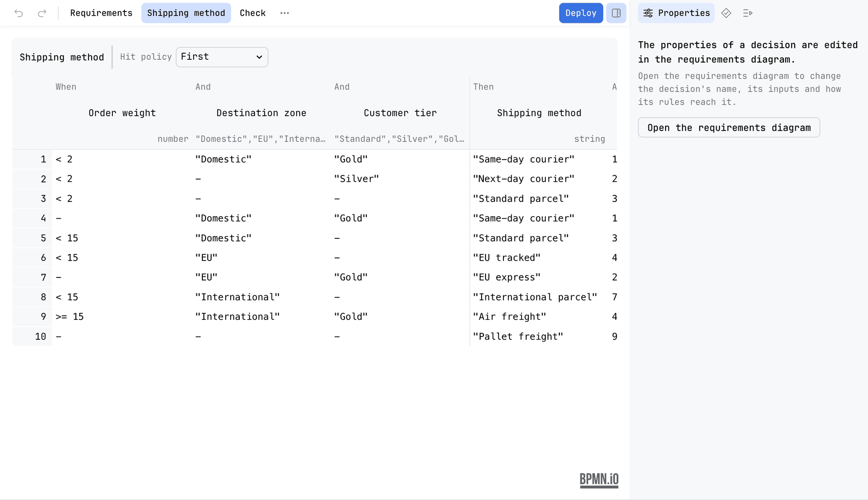The height and width of the screenshot is (500, 868).
Task: Click the Destination zone allowed values list
Action: 261,139
